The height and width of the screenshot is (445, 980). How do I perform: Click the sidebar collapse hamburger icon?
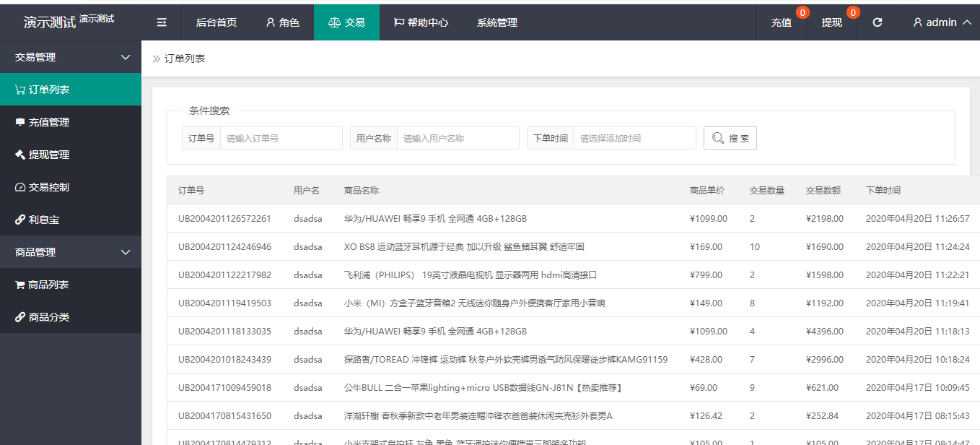162,22
